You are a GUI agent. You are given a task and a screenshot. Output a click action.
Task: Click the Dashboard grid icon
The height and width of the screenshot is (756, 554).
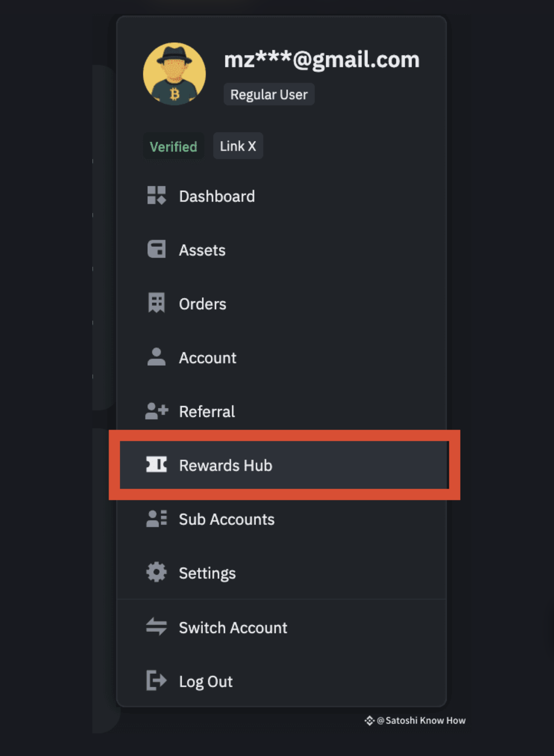[156, 196]
